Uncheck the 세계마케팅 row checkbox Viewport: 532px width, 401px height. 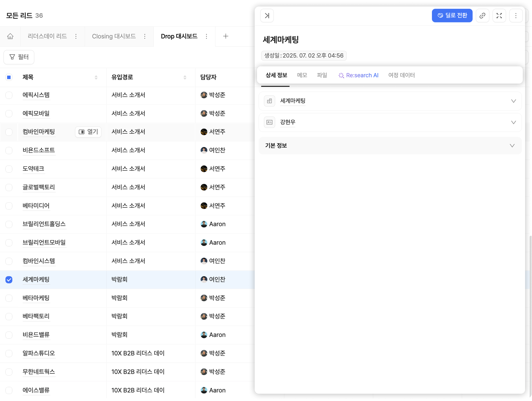coord(9,280)
